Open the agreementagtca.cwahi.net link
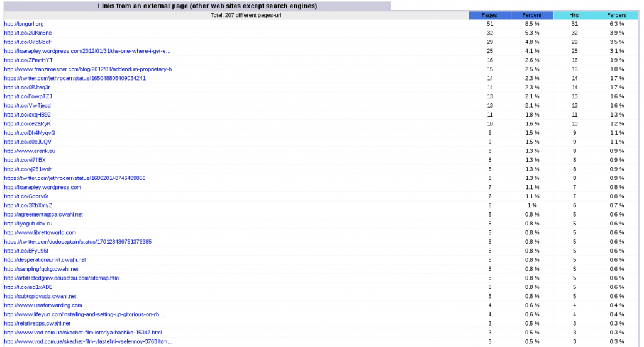644x347 pixels. click(43, 214)
